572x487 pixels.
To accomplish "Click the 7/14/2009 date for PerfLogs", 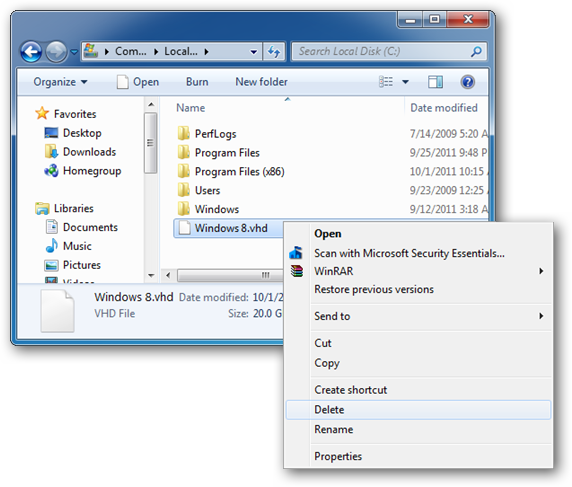I will tap(449, 134).
